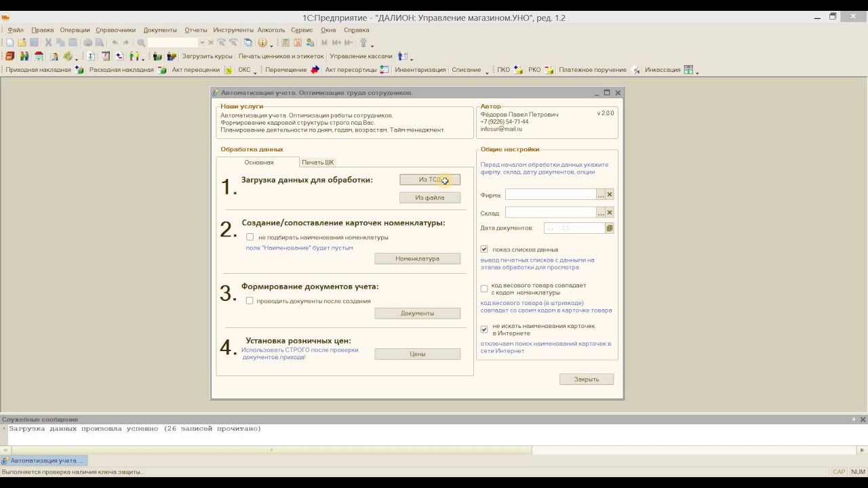Click the Help info icon in toolbar
Screen dimensions: 868x488
pos(262,43)
